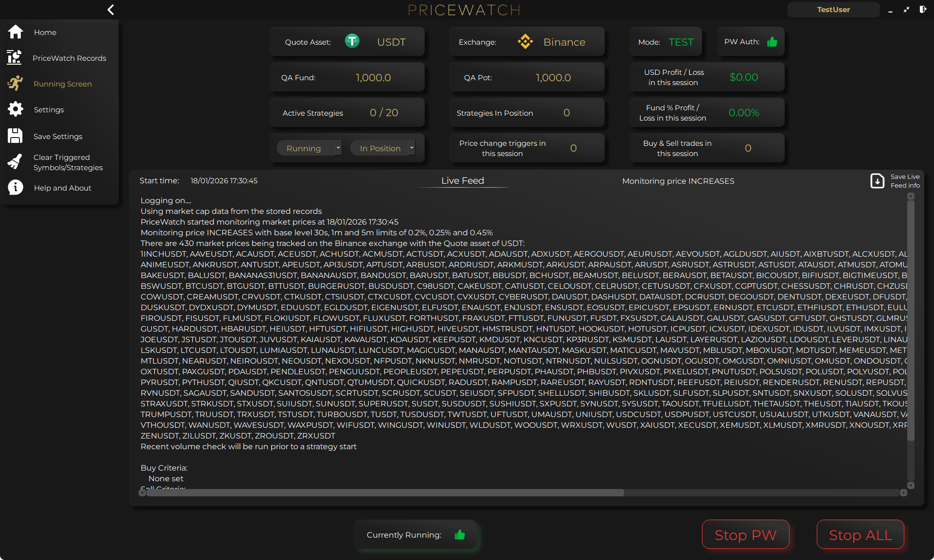The height and width of the screenshot is (560, 934).
Task: Open the Home screen from the sidebar
Action: (15, 32)
